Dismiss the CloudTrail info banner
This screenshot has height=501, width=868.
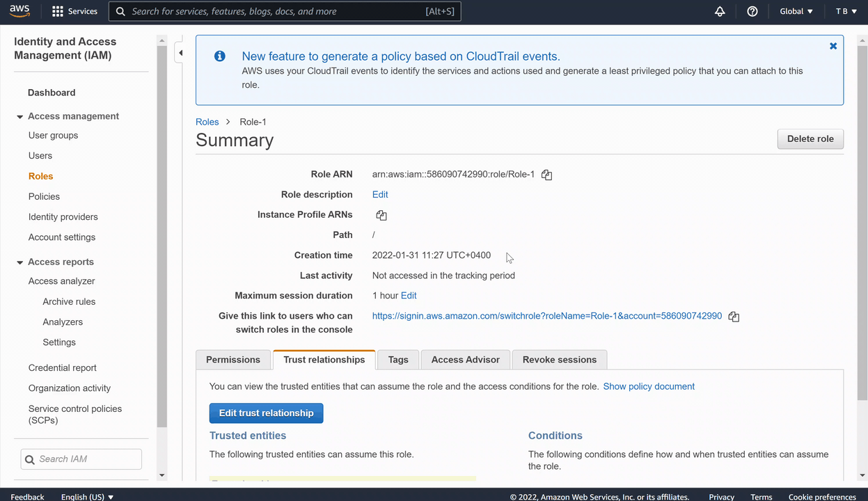click(x=833, y=46)
